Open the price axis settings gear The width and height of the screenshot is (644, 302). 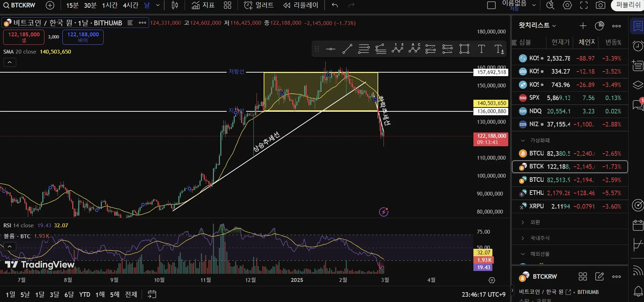pyautogui.click(x=492, y=280)
